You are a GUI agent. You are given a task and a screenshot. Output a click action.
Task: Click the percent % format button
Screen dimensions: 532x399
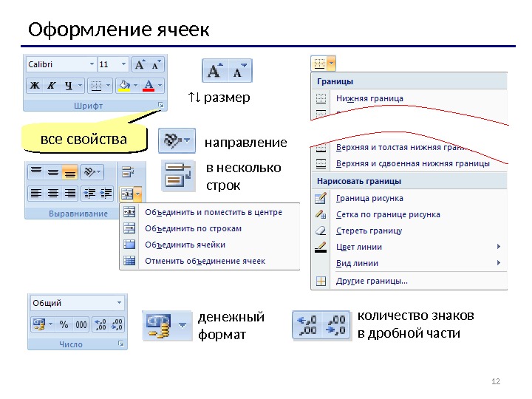[64, 324]
